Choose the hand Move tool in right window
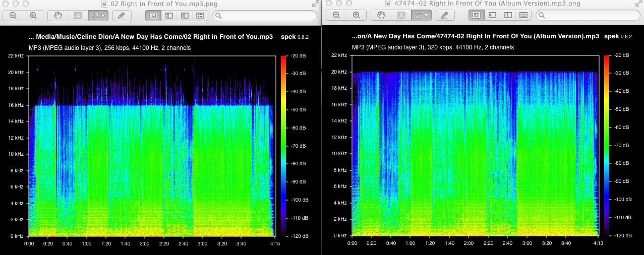Screen dimensions: 644x255 [x=381, y=15]
